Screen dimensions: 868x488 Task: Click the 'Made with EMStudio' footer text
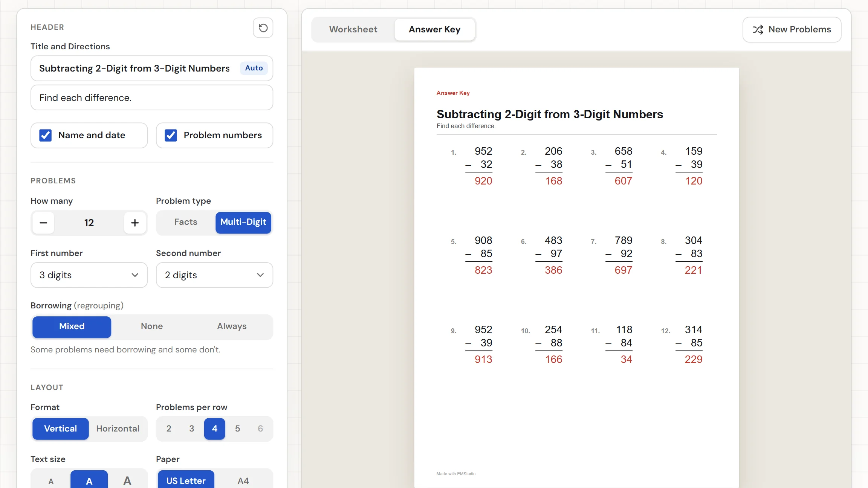point(456,474)
